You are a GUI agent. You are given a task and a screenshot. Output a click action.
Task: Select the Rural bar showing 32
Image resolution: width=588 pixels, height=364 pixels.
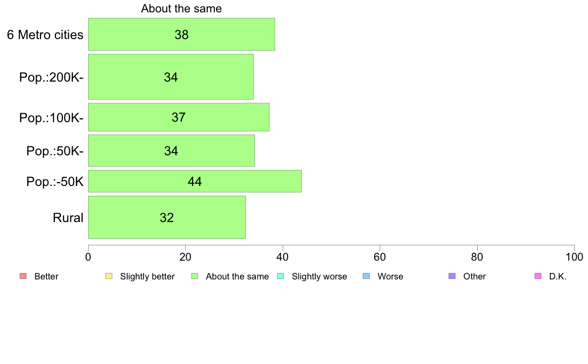(167, 218)
